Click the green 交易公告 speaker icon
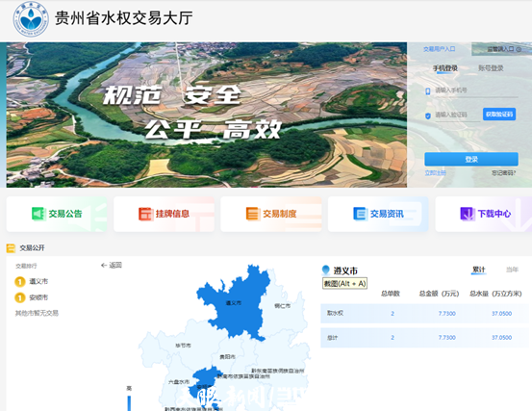Viewport: 532px width, 411px height. click(38, 214)
